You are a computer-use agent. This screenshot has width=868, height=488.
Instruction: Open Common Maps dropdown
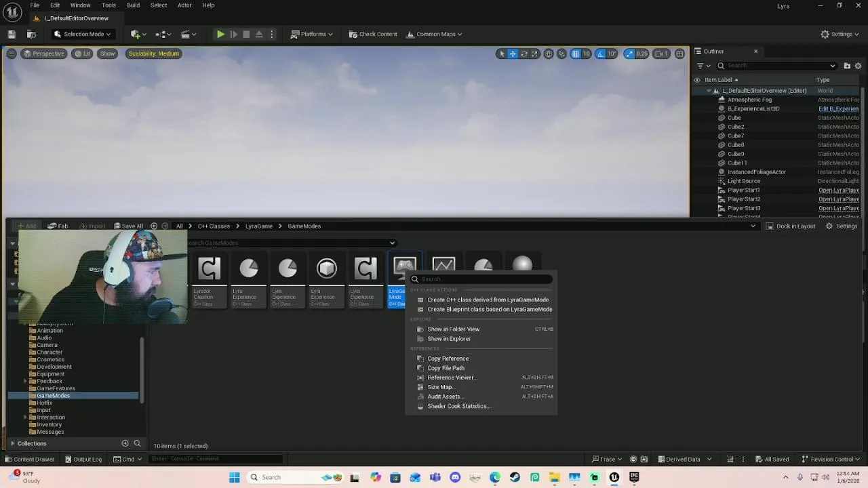point(435,34)
